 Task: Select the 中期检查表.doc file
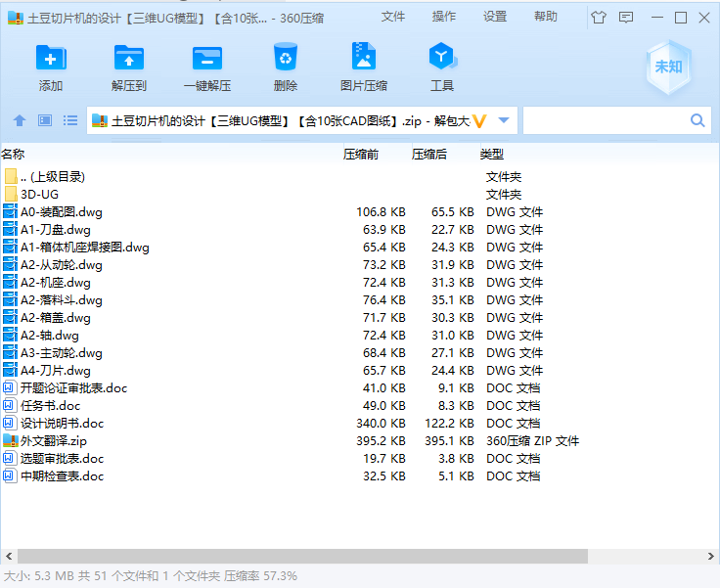tap(62, 475)
